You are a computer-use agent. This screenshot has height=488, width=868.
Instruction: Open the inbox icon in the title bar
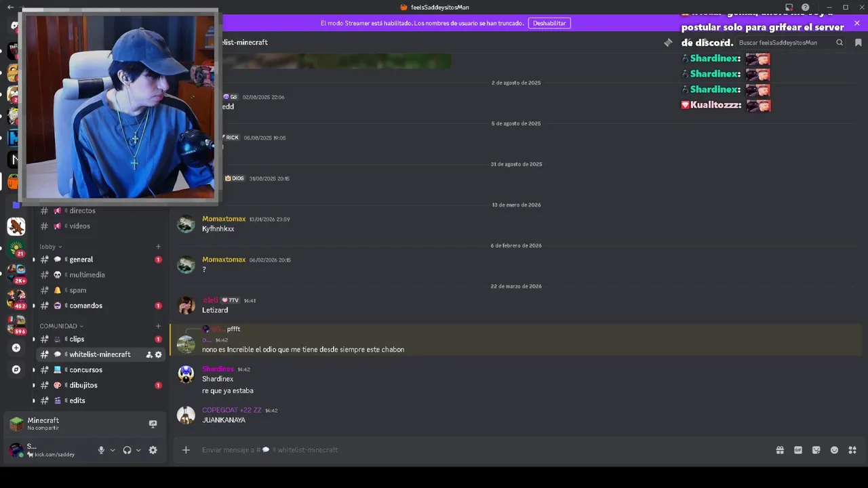point(789,7)
